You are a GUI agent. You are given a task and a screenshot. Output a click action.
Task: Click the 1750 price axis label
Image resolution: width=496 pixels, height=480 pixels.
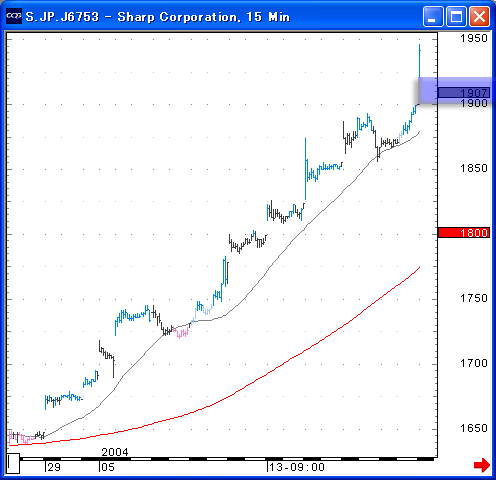[x=474, y=298]
